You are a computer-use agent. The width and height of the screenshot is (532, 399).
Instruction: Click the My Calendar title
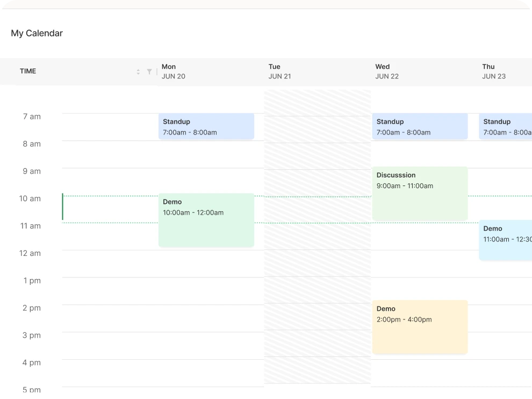click(37, 33)
